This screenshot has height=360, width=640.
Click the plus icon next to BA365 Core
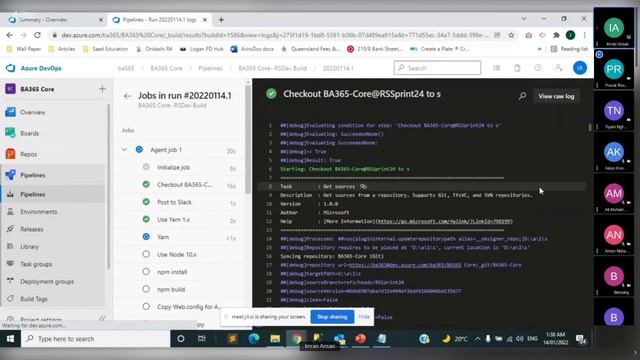[102, 89]
